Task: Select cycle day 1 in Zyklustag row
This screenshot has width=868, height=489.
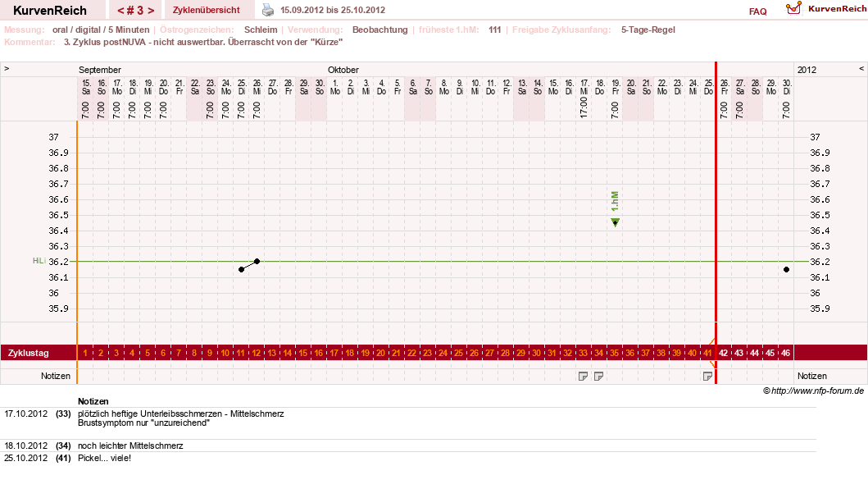Action: (85, 353)
